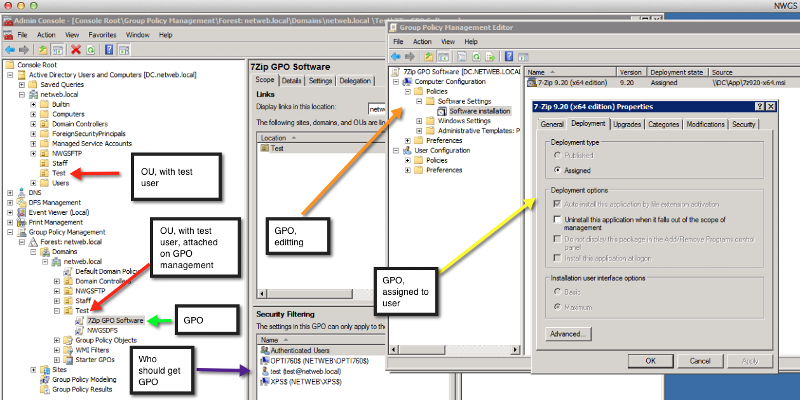Click Properties icon in Policy Editor toolbar
Image resolution: width=800 pixels, height=400 pixels.
point(462,56)
